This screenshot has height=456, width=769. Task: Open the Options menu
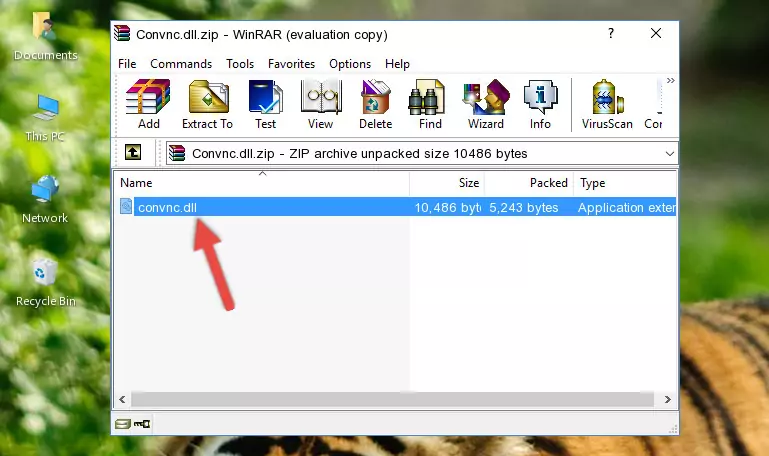click(350, 64)
